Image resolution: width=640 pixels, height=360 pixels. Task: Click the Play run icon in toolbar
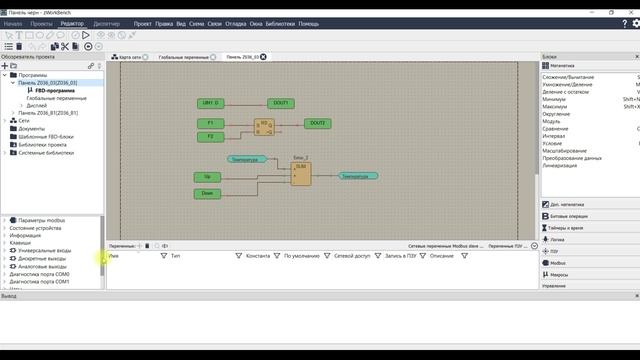tap(86, 36)
